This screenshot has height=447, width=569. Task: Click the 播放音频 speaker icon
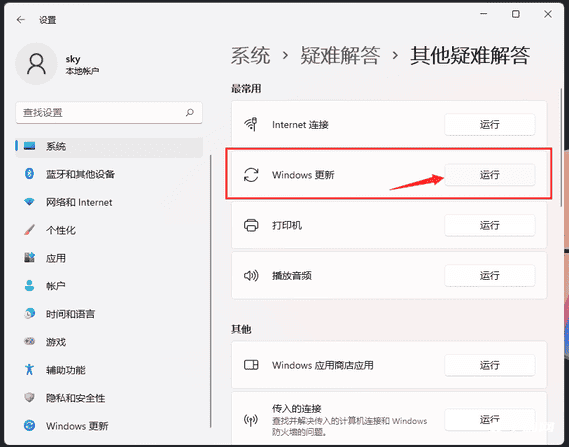(x=251, y=276)
